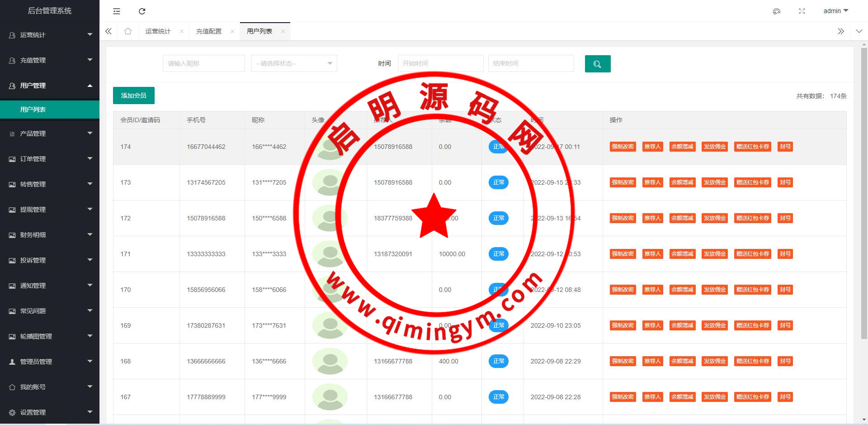Collapse the sidebar with the menu icon
The image size is (868, 425).
click(117, 11)
